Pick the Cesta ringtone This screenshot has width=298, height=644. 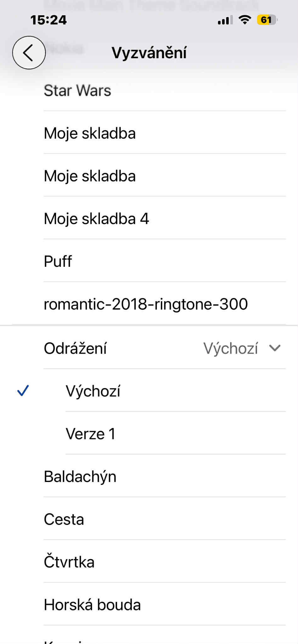64,519
